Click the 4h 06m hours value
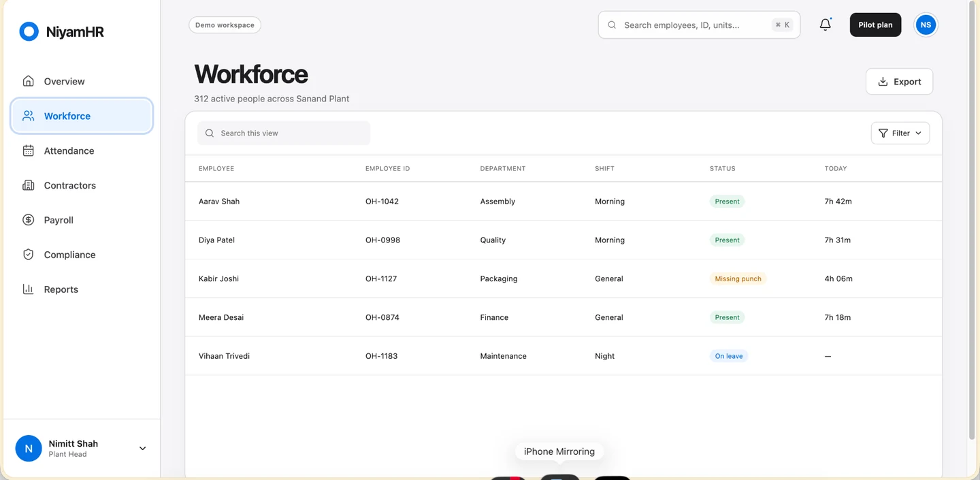 (838, 278)
